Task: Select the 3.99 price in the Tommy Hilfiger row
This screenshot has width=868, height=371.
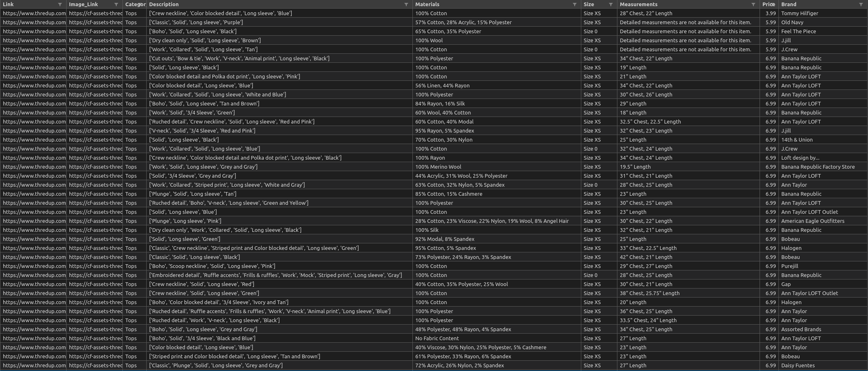Action: click(769, 14)
